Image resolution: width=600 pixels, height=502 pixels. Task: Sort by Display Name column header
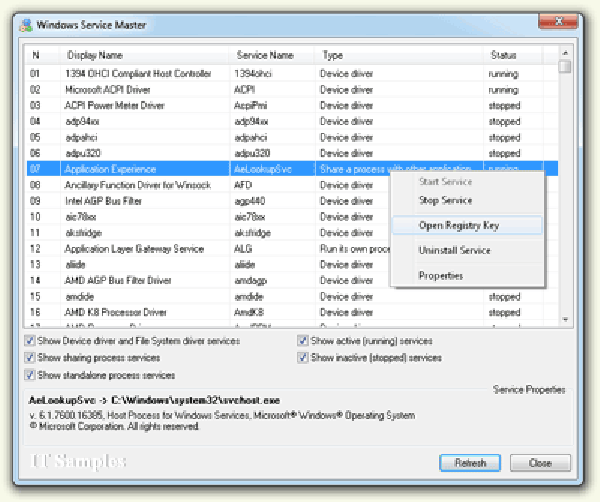144,55
